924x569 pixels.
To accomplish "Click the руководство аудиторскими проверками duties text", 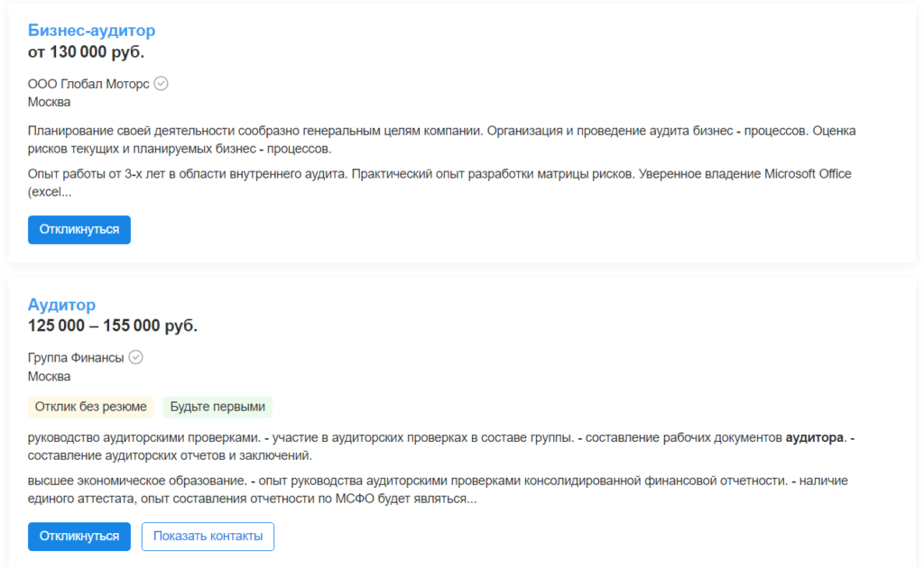I will pos(440,446).
